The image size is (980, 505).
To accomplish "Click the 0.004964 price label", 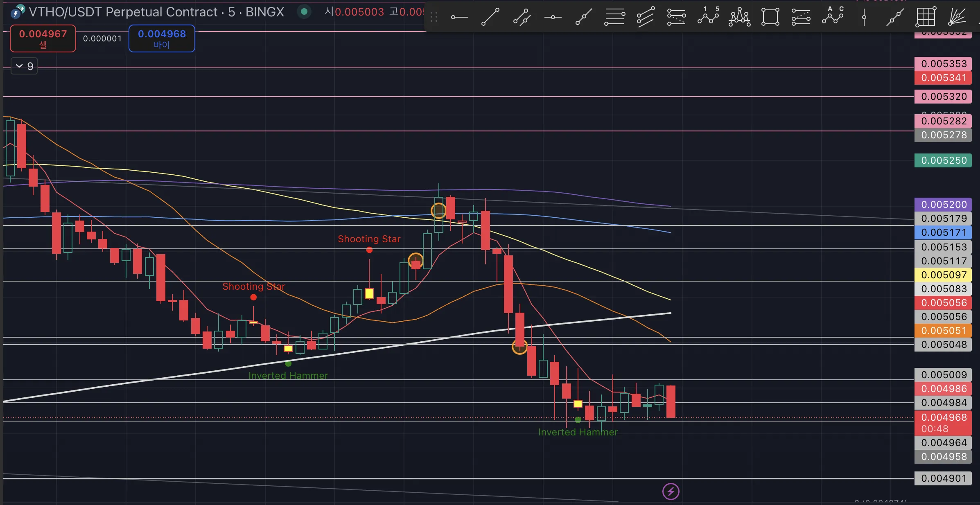I will point(943,443).
